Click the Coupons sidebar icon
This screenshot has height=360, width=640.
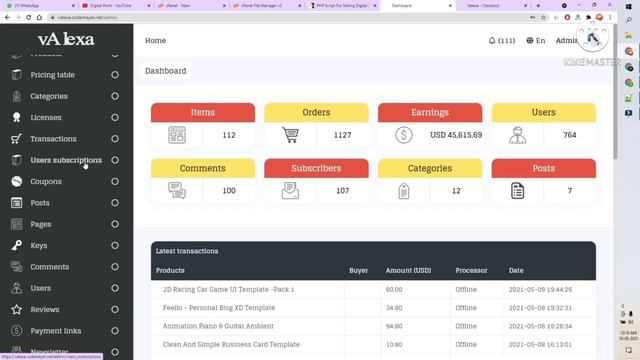coord(16,181)
